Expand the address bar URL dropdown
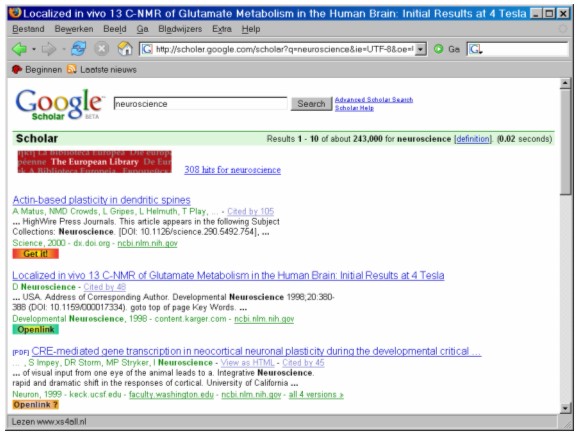The height and width of the screenshot is (439, 580). tap(421, 49)
